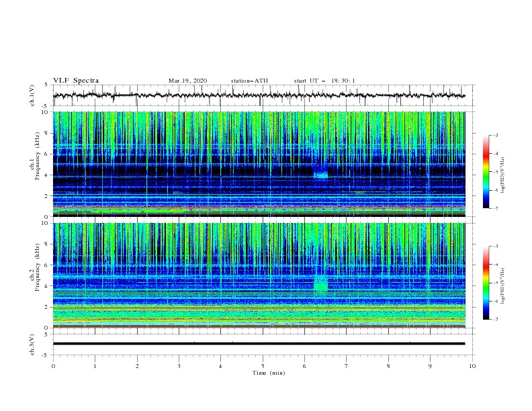Click the 5 tick on ch.3(V) axis

46,334
